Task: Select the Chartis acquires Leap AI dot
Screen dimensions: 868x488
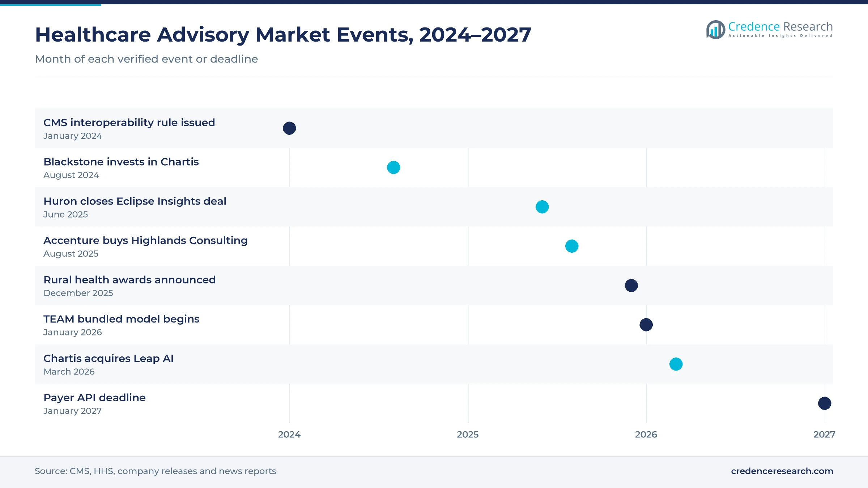Action: tap(676, 364)
